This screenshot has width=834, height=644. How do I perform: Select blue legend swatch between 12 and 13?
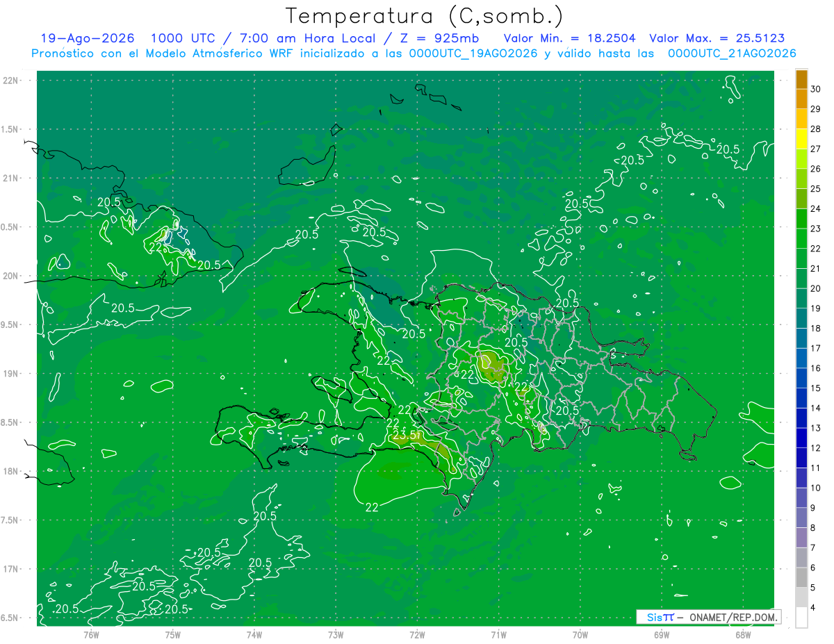click(801, 438)
